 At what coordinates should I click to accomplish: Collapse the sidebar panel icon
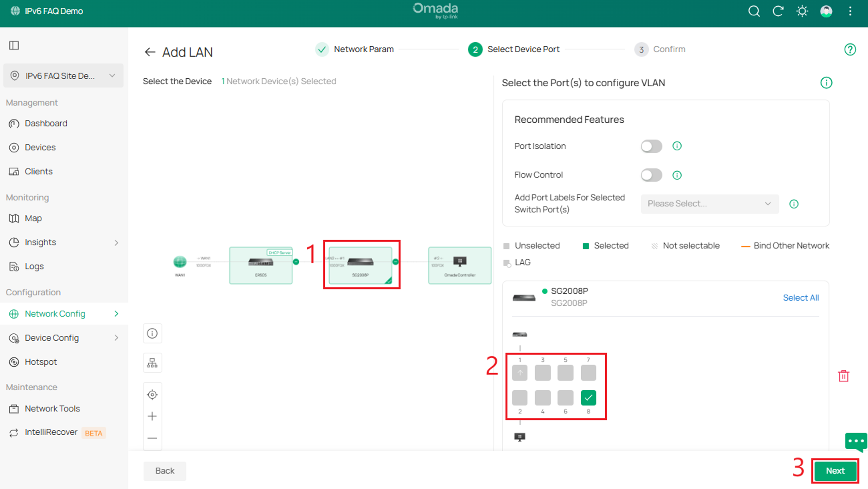click(14, 45)
